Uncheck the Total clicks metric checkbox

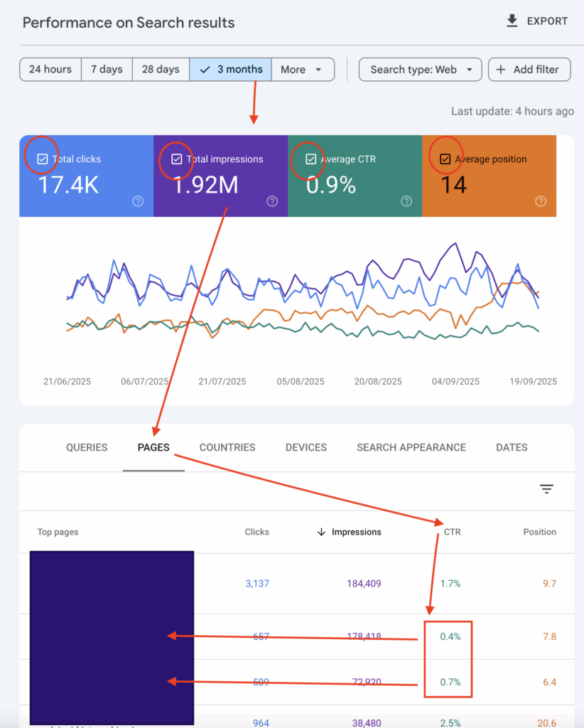coord(40,159)
